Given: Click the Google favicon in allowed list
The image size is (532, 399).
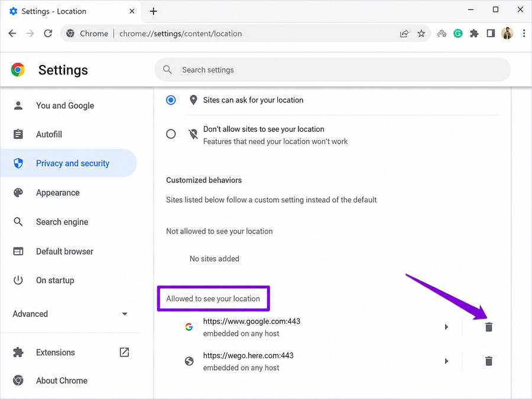Looking at the screenshot, I should pyautogui.click(x=189, y=327).
